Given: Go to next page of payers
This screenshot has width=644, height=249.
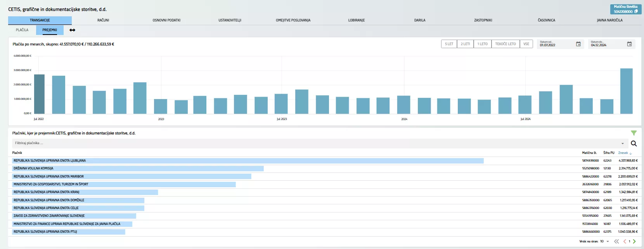Looking at the screenshot, I should [x=634, y=241].
